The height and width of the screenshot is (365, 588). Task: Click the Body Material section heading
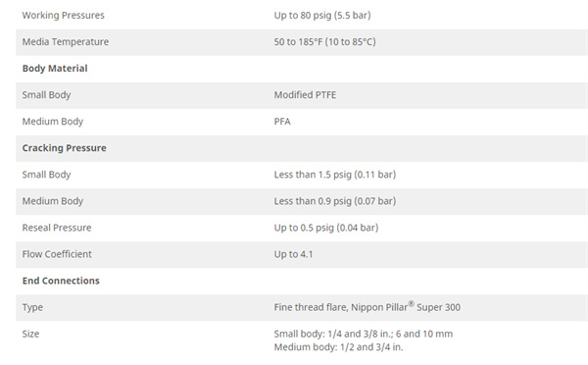(x=55, y=69)
